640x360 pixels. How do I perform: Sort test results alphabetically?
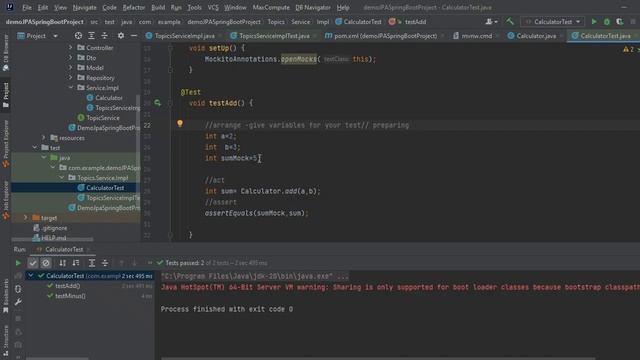(x=62, y=263)
